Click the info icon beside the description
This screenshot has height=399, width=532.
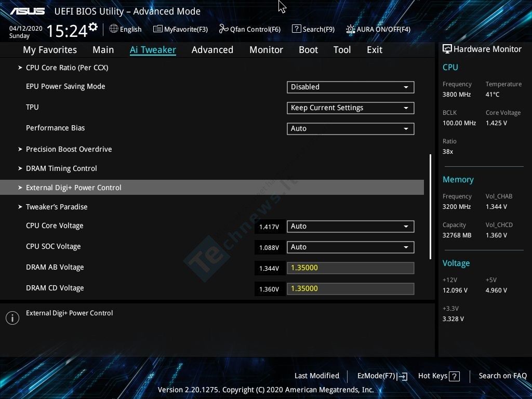click(12, 318)
